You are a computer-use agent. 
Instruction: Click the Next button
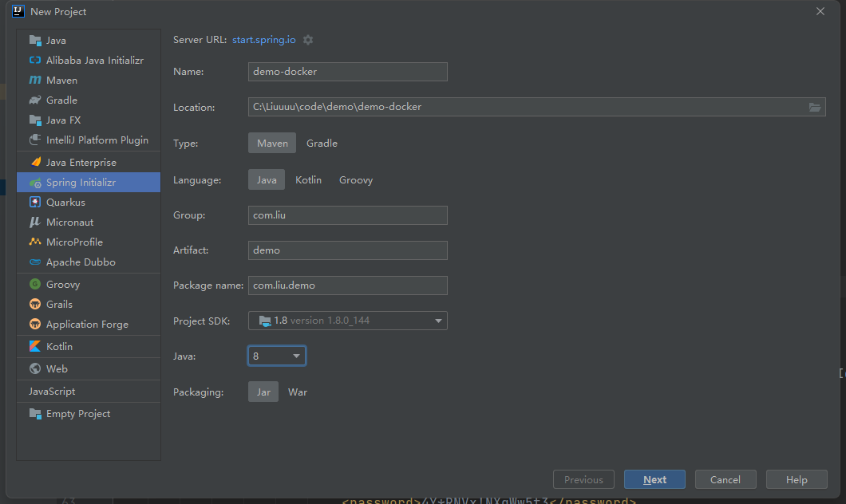point(654,479)
